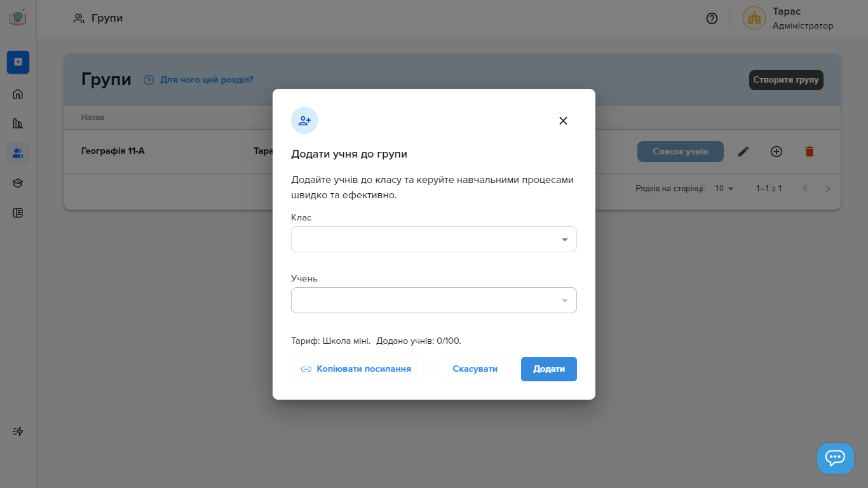
Task: Click the home icon in sidebar
Action: (18, 95)
